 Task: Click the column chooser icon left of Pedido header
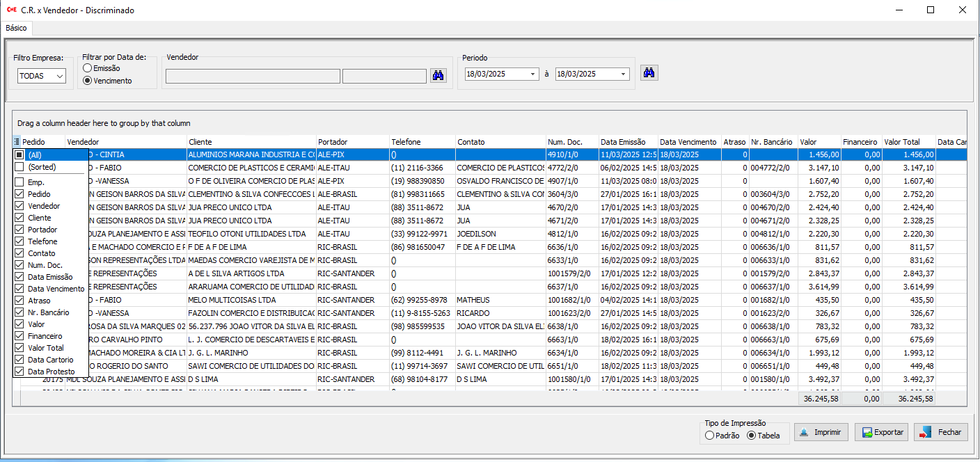17,142
